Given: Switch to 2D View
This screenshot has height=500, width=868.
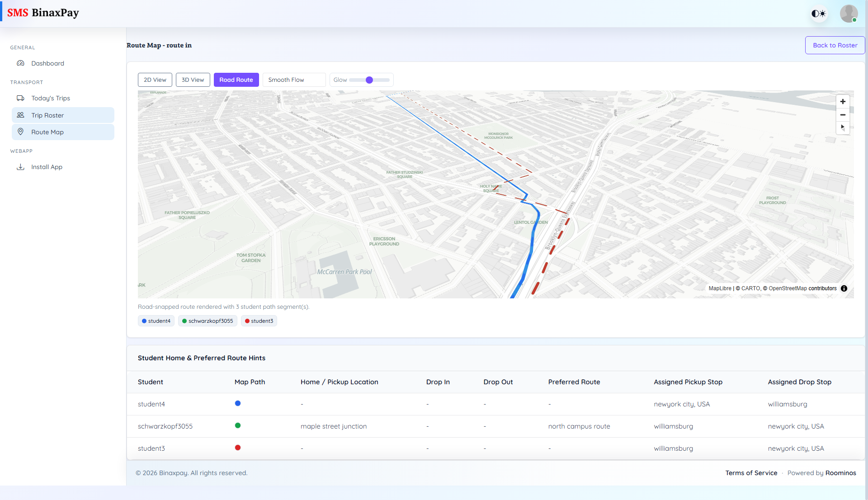Looking at the screenshot, I should click(155, 80).
